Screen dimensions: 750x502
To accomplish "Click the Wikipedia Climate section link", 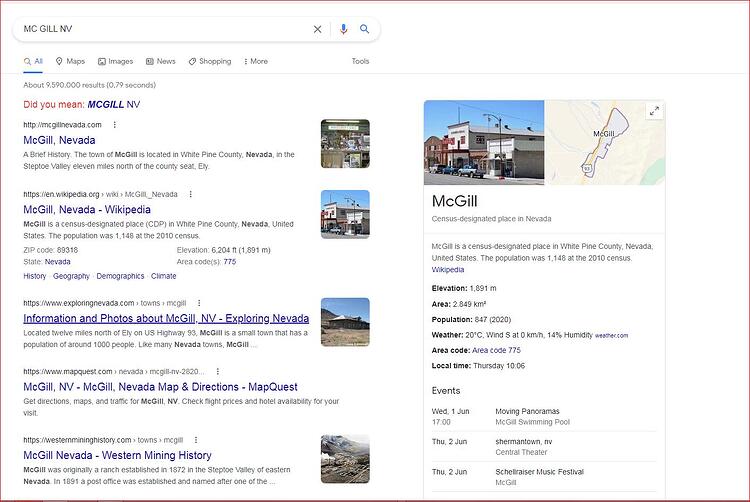I will [164, 276].
